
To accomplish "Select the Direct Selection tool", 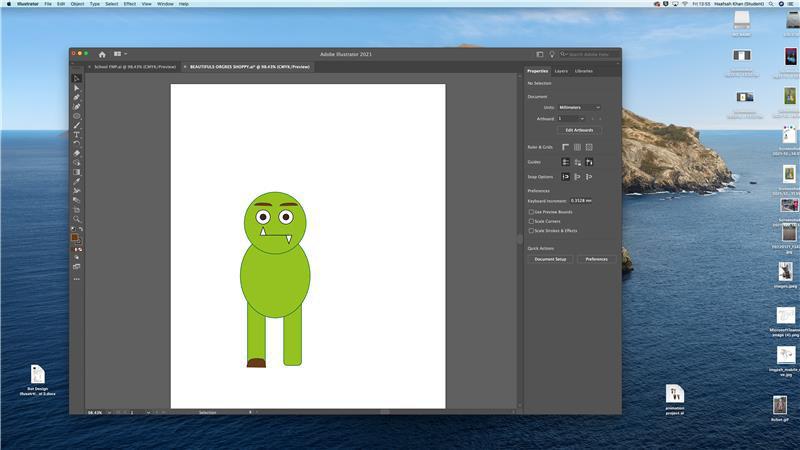I will [77, 88].
